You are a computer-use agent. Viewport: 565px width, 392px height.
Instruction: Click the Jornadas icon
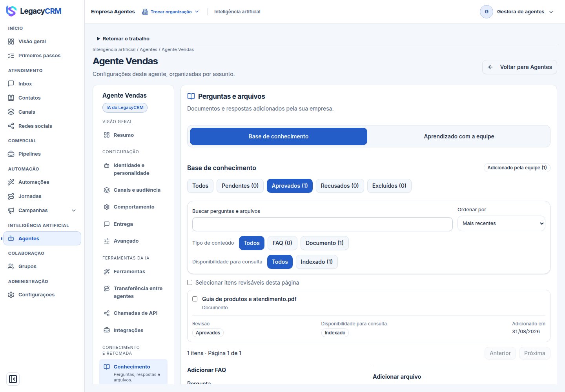(11, 196)
